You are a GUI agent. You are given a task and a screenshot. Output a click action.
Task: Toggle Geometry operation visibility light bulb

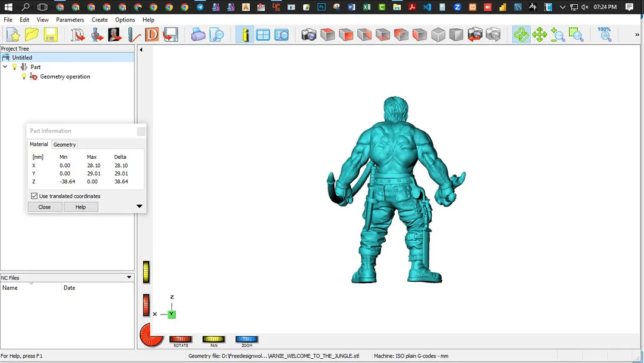click(x=24, y=76)
